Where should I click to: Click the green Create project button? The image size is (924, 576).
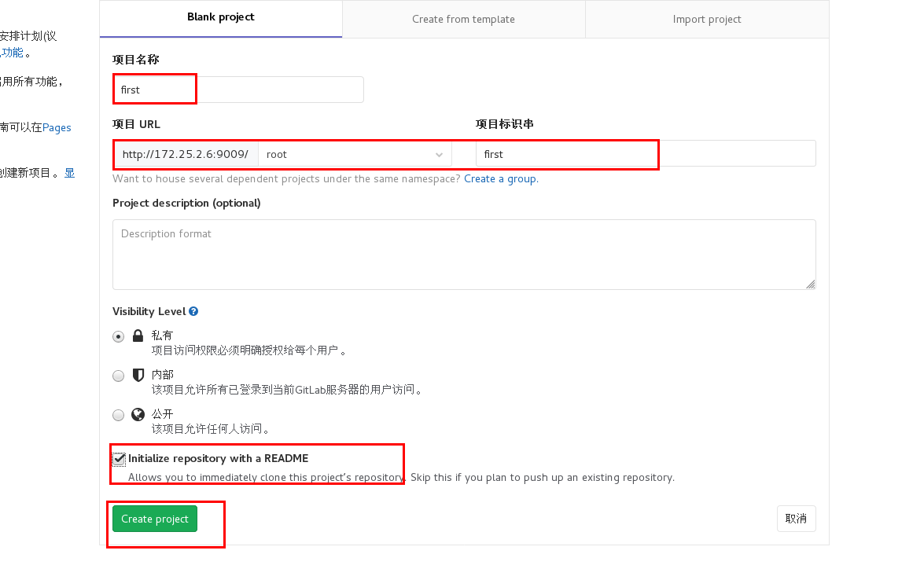coord(155,519)
